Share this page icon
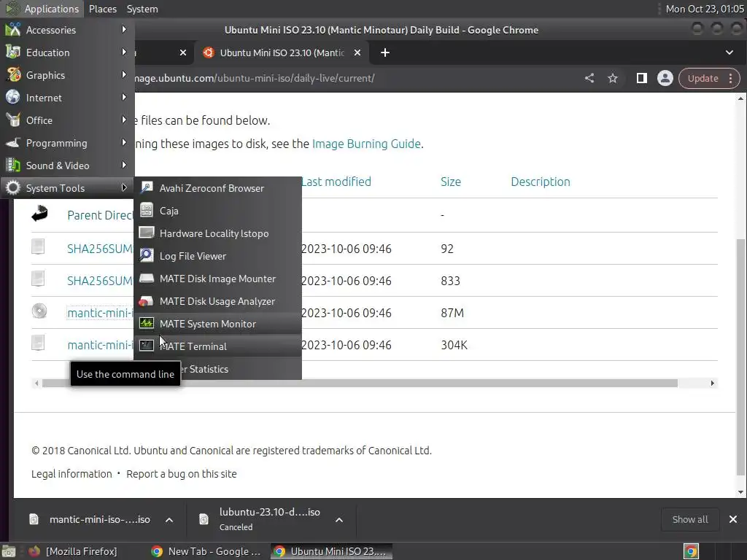 (589, 78)
